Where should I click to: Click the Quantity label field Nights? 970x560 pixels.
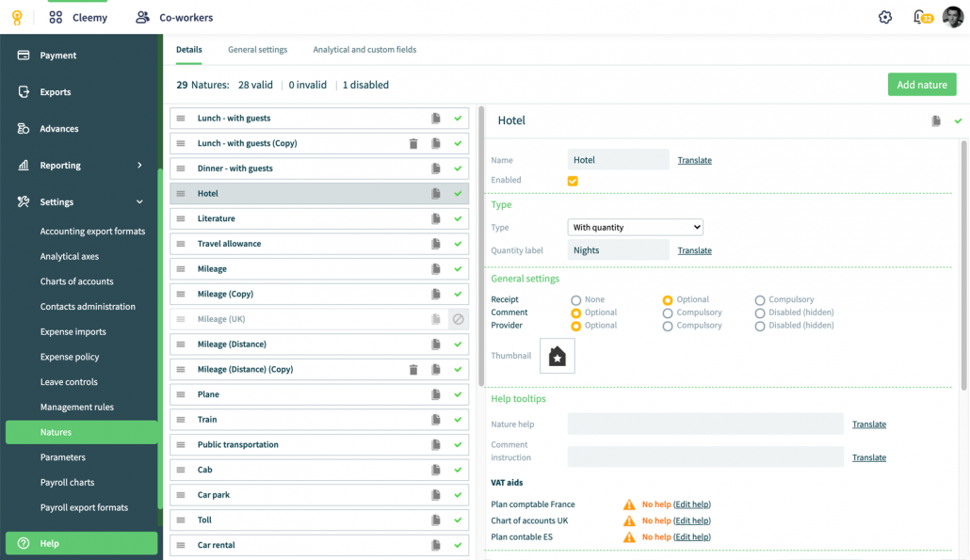[x=618, y=250]
